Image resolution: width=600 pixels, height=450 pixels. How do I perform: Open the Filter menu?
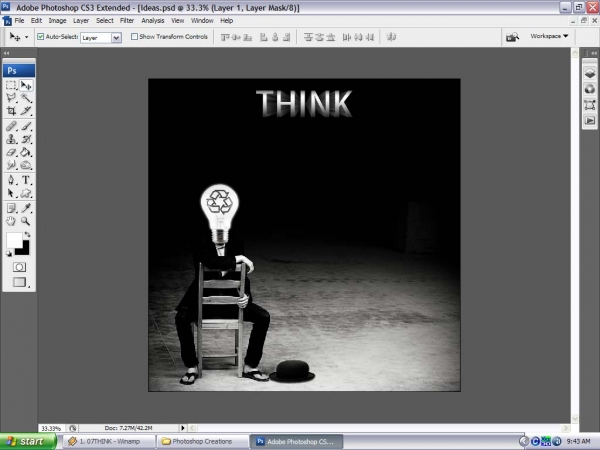(127, 21)
